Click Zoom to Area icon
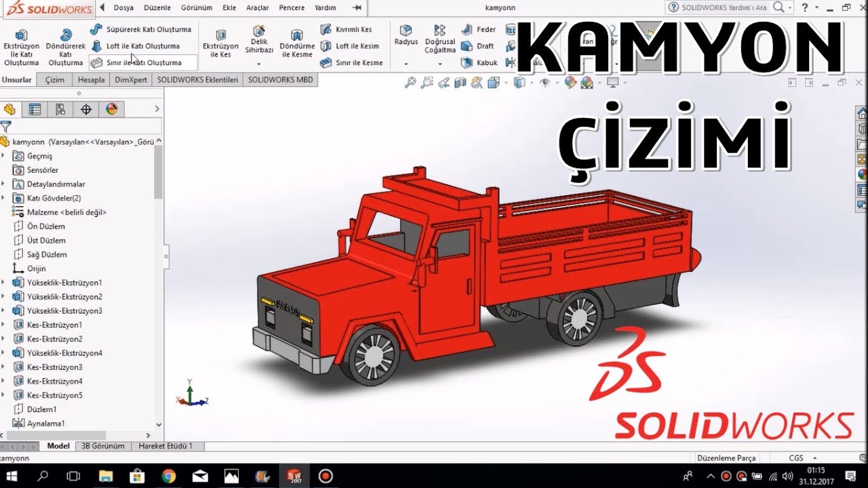Image resolution: width=868 pixels, height=488 pixels. pyautogui.click(x=427, y=83)
